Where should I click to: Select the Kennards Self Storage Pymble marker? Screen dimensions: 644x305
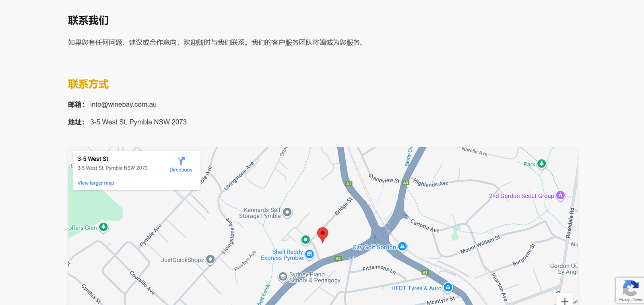tap(287, 212)
